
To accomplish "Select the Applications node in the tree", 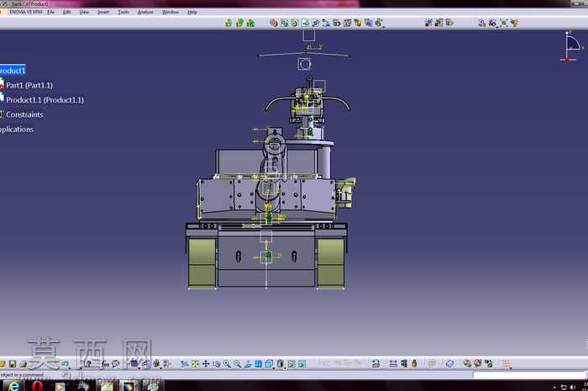I will coord(17,129).
